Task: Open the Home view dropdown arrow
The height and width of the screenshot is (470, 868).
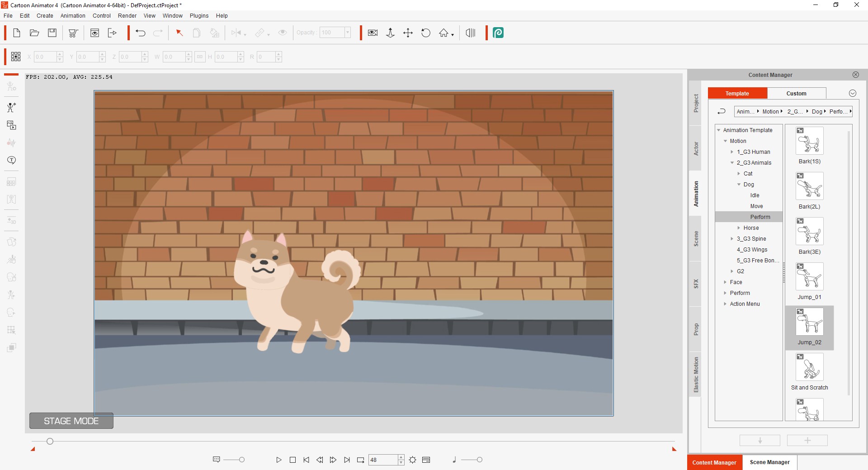Action: (x=453, y=35)
